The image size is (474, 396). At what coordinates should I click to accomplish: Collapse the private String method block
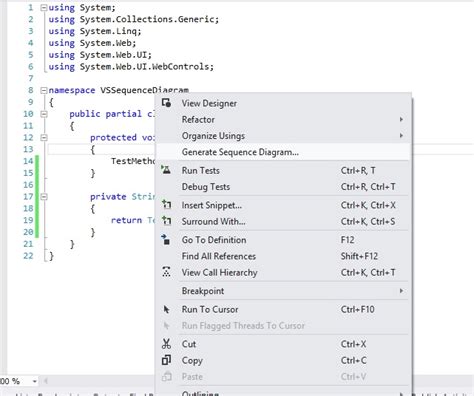[x=44, y=197]
